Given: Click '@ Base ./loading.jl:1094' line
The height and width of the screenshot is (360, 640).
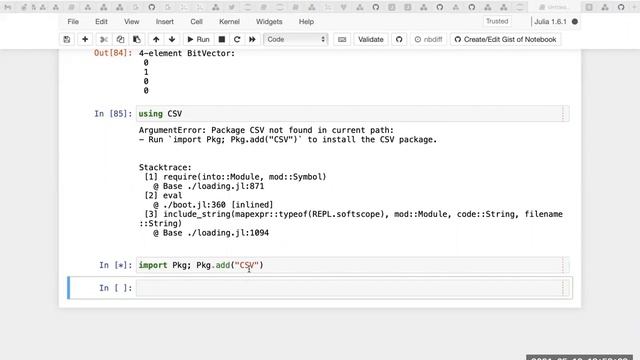Looking at the screenshot, I should 211,233.
